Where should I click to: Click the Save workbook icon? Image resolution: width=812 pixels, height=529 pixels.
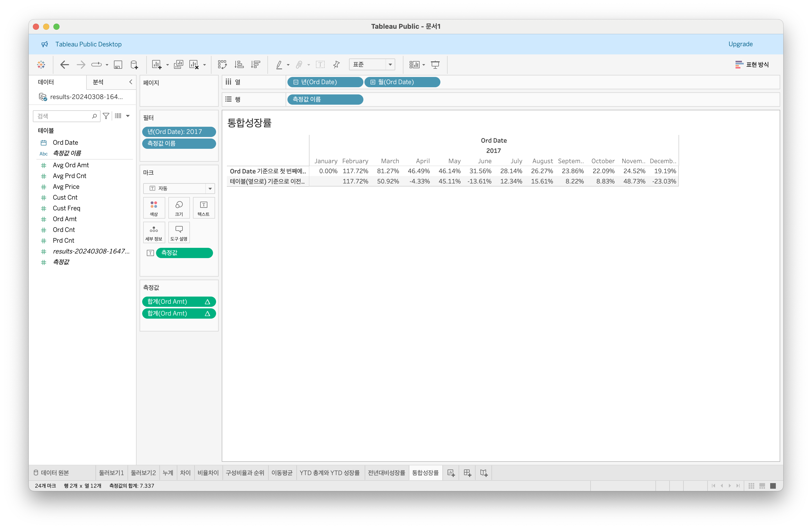(118, 64)
